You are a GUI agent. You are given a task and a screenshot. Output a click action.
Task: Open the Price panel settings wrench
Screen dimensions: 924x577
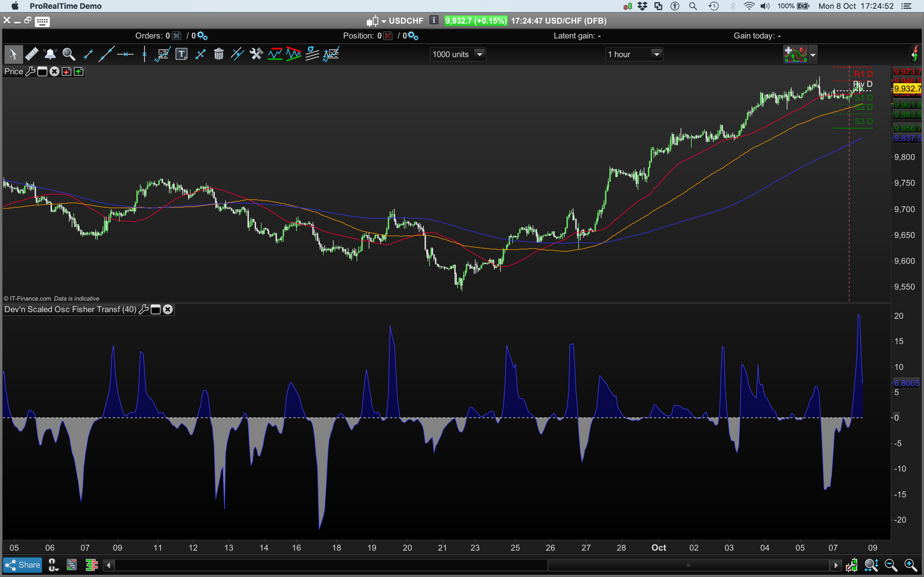point(31,71)
